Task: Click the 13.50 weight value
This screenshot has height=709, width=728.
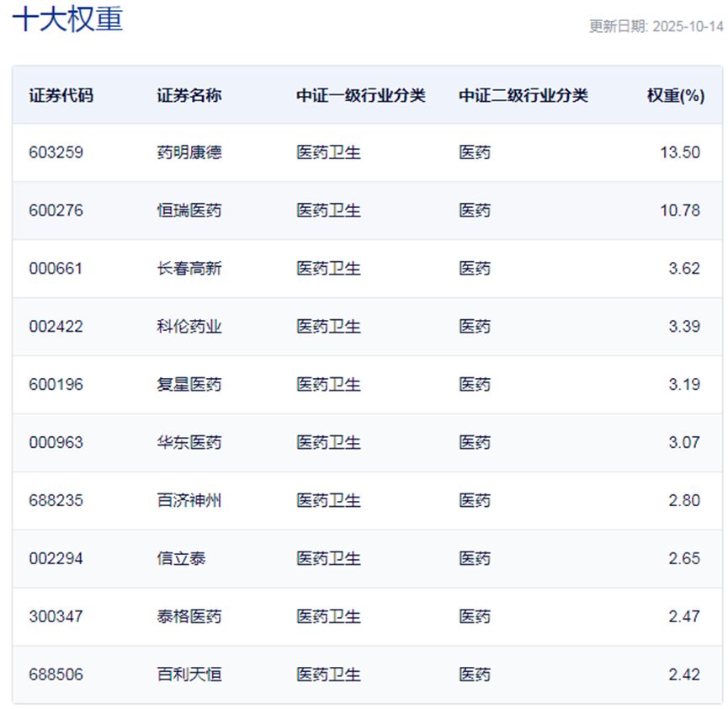Action: pos(680,152)
